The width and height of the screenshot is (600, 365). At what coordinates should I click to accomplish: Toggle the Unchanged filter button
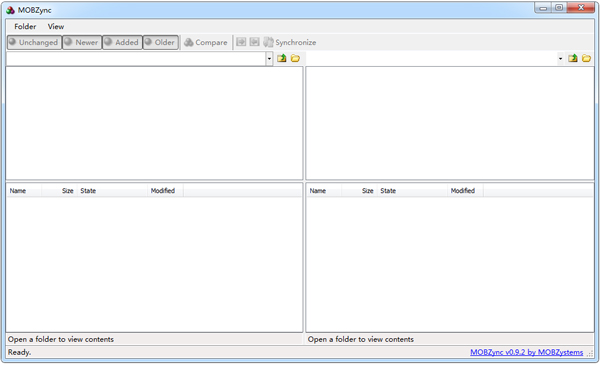click(34, 42)
